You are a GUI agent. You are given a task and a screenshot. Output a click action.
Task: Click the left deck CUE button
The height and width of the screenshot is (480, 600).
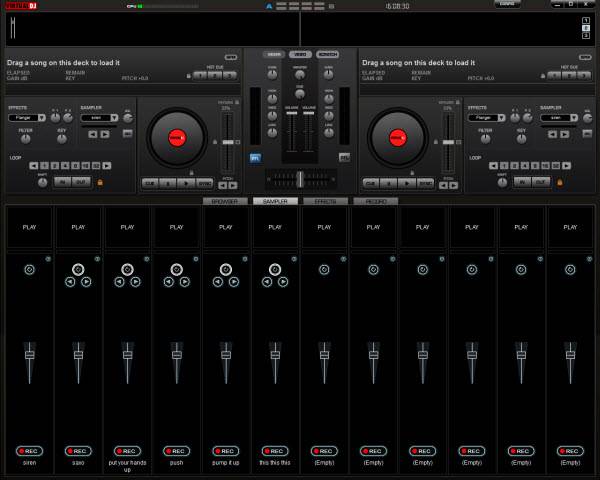pos(150,183)
